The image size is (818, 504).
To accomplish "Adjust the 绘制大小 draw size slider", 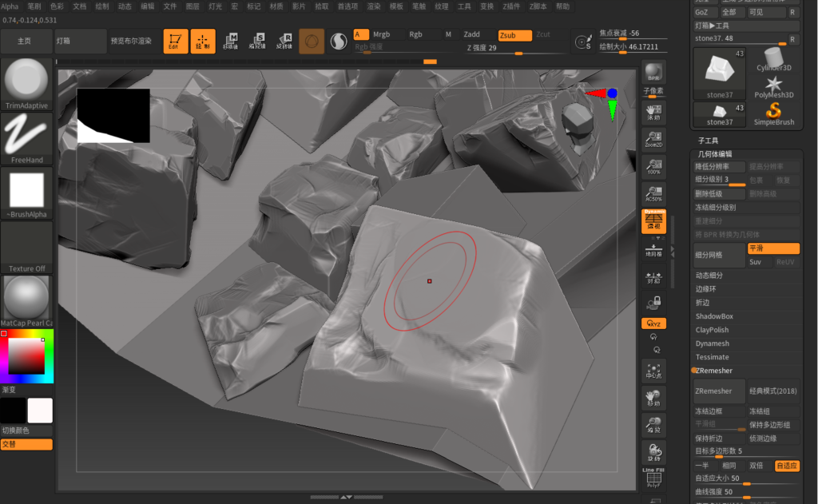I will [x=633, y=47].
